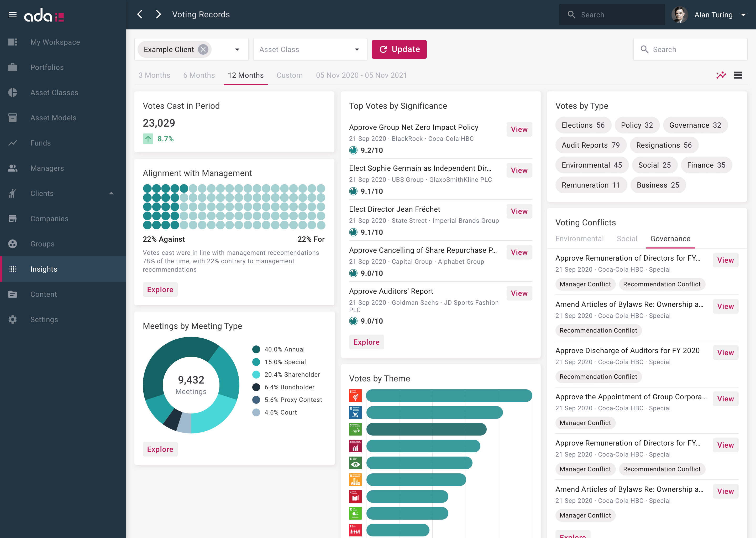Screen dimensions: 756x538
Task: Go back with the left arrow
Action: pos(140,14)
